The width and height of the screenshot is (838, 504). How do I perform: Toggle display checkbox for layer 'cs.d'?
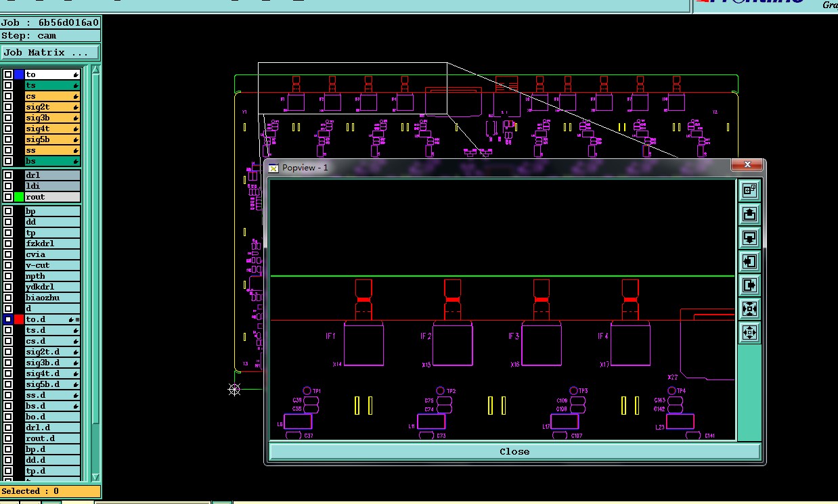[8, 341]
